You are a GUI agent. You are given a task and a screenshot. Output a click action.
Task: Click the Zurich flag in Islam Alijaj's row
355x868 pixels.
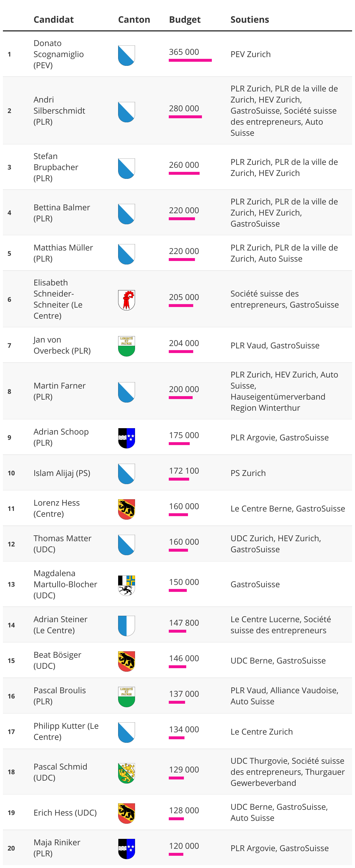click(127, 473)
